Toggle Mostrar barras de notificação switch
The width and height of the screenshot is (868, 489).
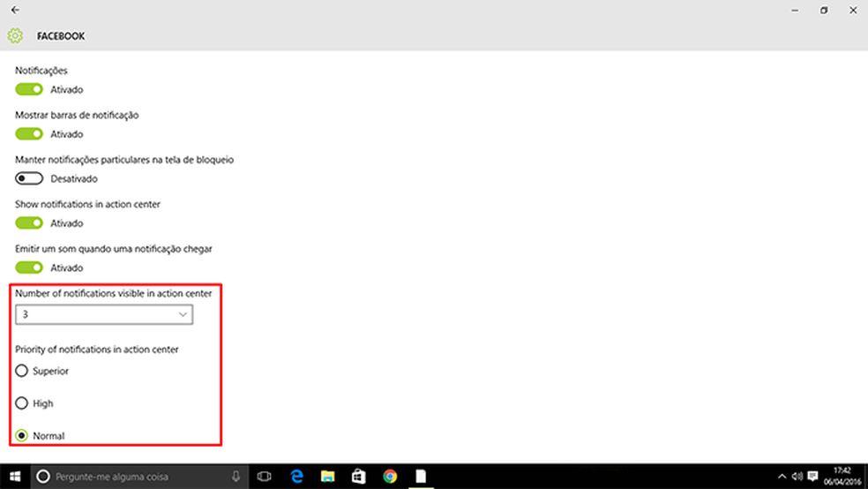click(29, 134)
